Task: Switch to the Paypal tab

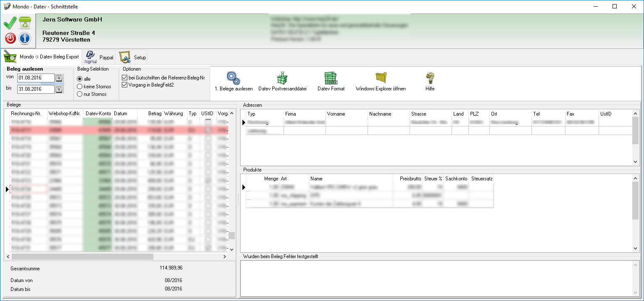Action: click(99, 57)
